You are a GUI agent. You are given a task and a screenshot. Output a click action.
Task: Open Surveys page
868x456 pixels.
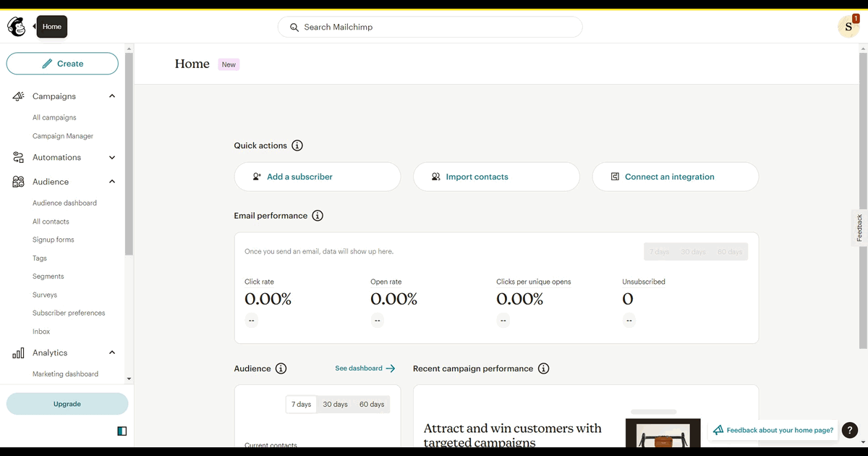coord(45,295)
